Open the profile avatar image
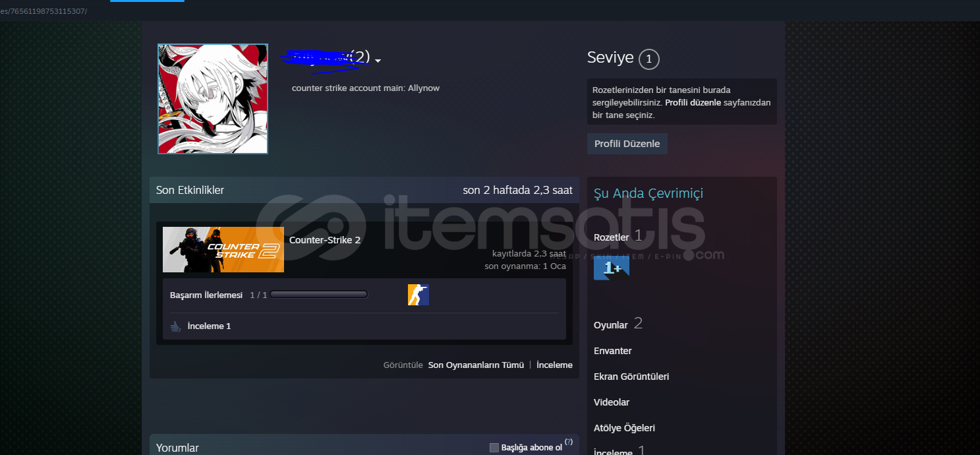 tap(213, 99)
